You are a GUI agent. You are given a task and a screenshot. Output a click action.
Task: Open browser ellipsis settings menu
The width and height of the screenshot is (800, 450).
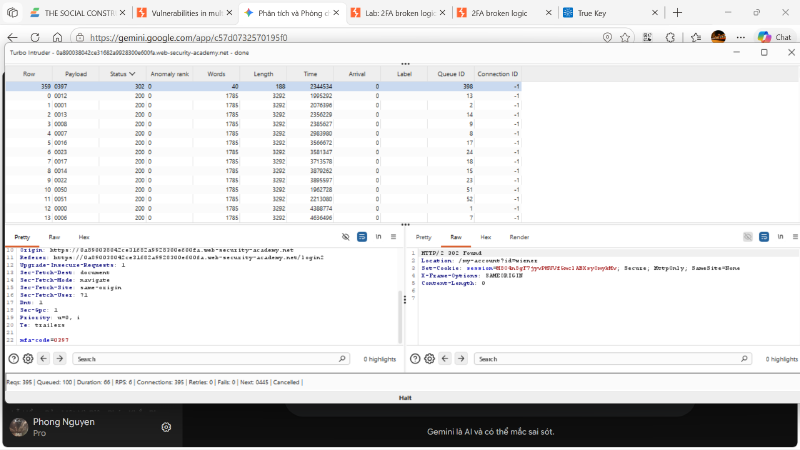(x=740, y=37)
